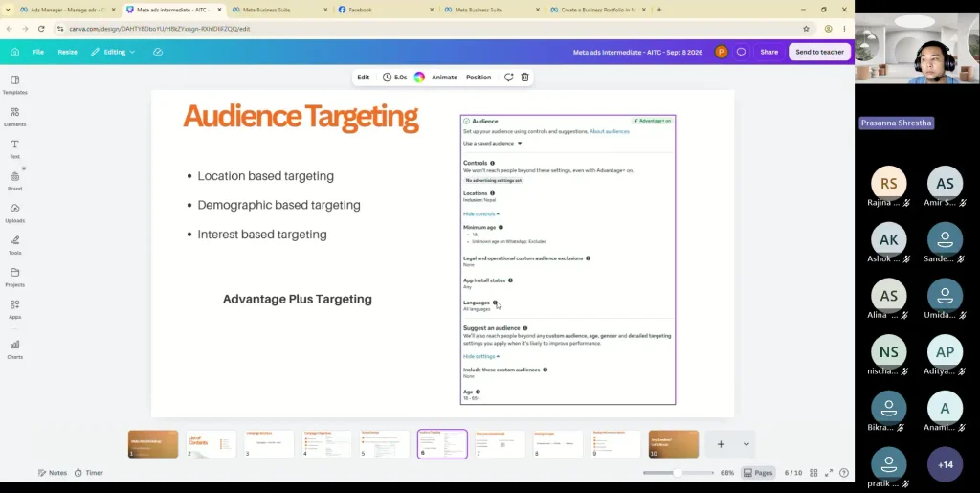Click the comment-plus icon in floating toolbar
Screen dimensions: 980x493
[509, 77]
